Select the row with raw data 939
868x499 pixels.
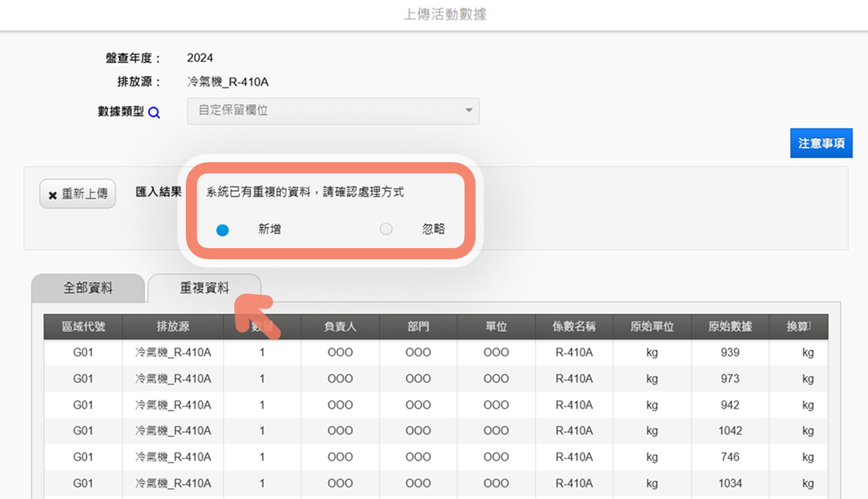point(436,353)
